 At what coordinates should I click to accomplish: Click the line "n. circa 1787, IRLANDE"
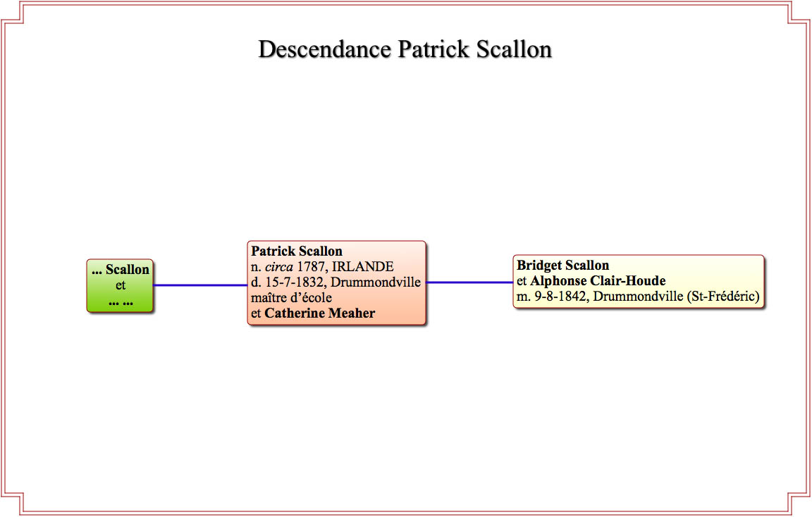(x=322, y=266)
